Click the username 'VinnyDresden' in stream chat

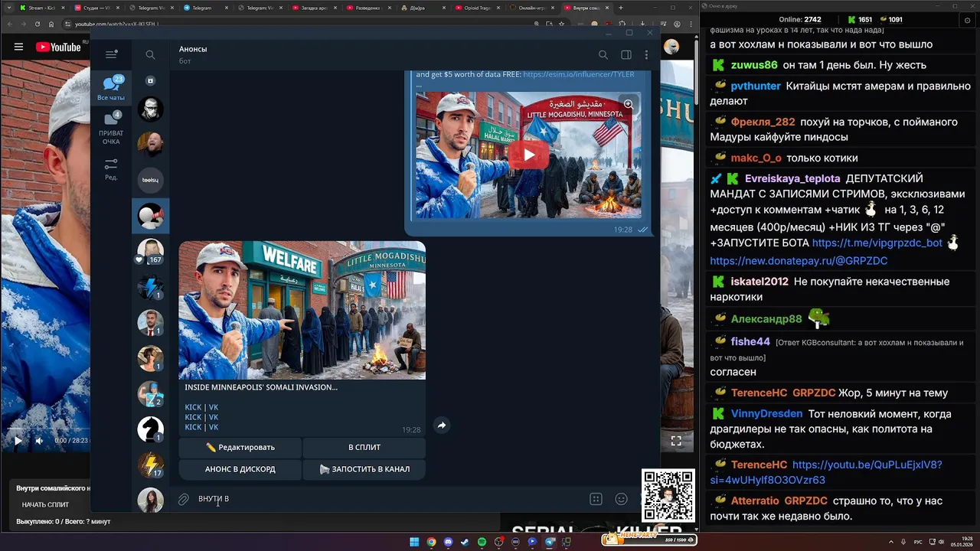click(x=766, y=414)
